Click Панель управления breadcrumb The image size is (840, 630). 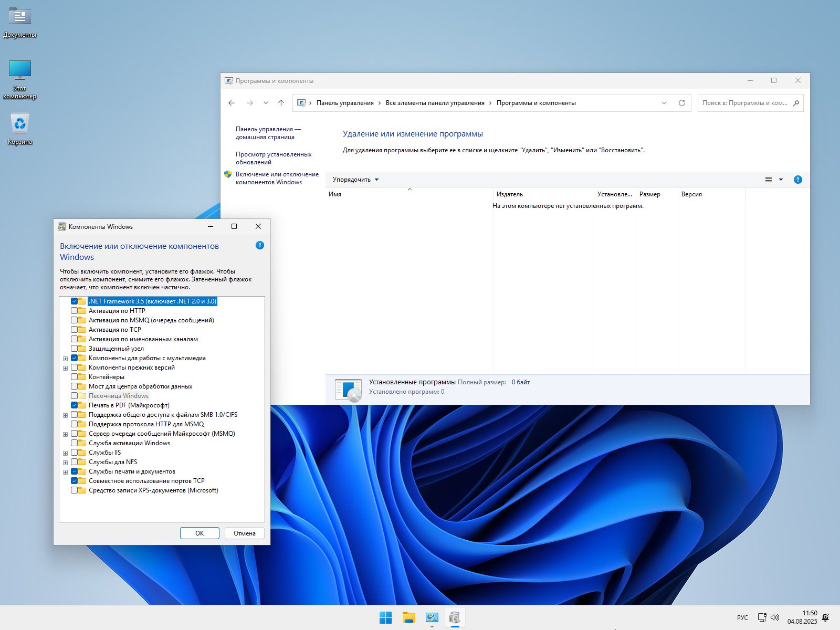pyautogui.click(x=345, y=103)
